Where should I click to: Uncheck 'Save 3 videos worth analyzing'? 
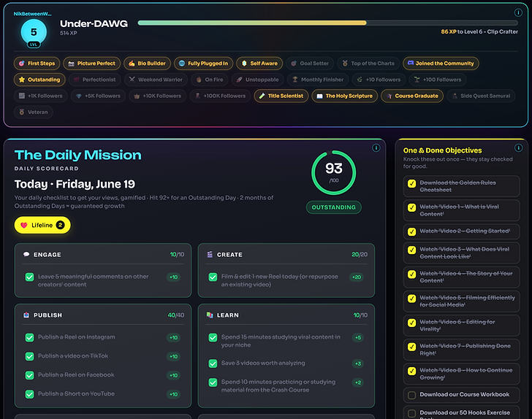[213, 364]
